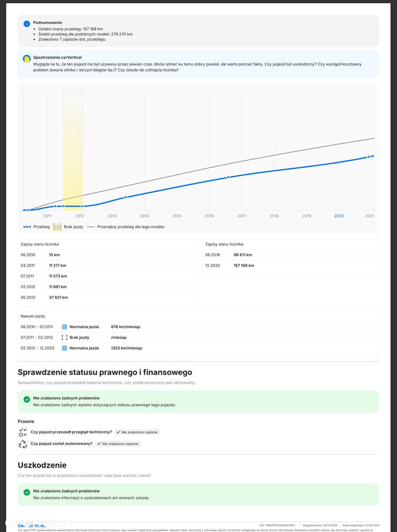Click dashed Brak jazdy icon in Nawyki jazdy
The height and width of the screenshot is (532, 397).
click(x=64, y=337)
